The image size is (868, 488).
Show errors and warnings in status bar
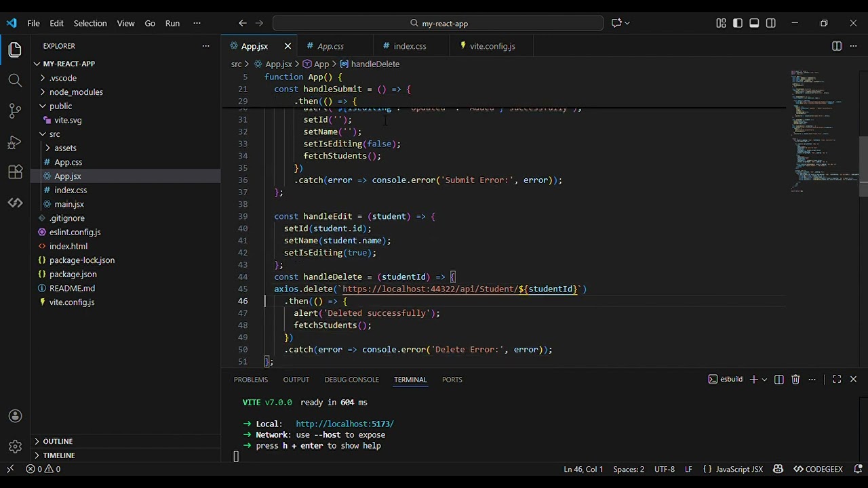click(x=43, y=469)
